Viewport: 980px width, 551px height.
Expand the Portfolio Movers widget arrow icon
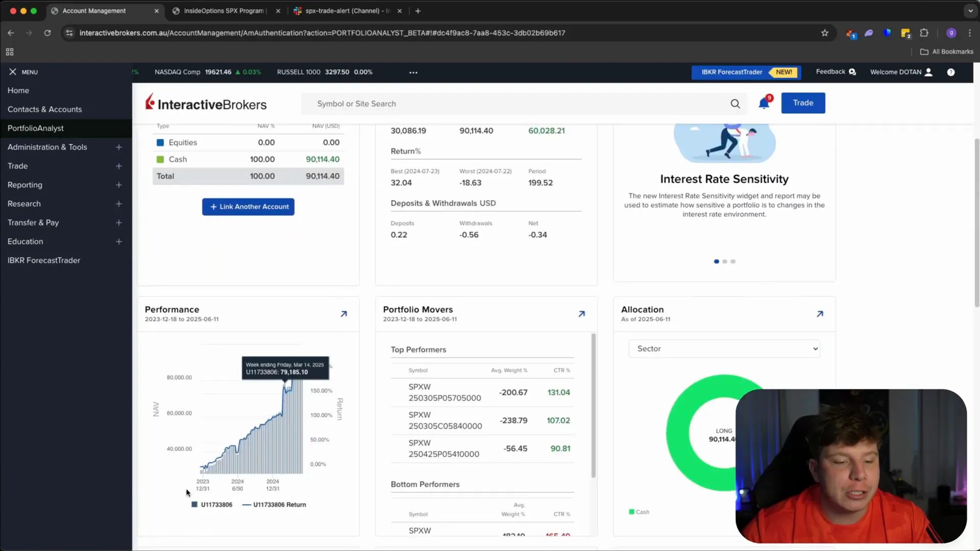click(582, 314)
